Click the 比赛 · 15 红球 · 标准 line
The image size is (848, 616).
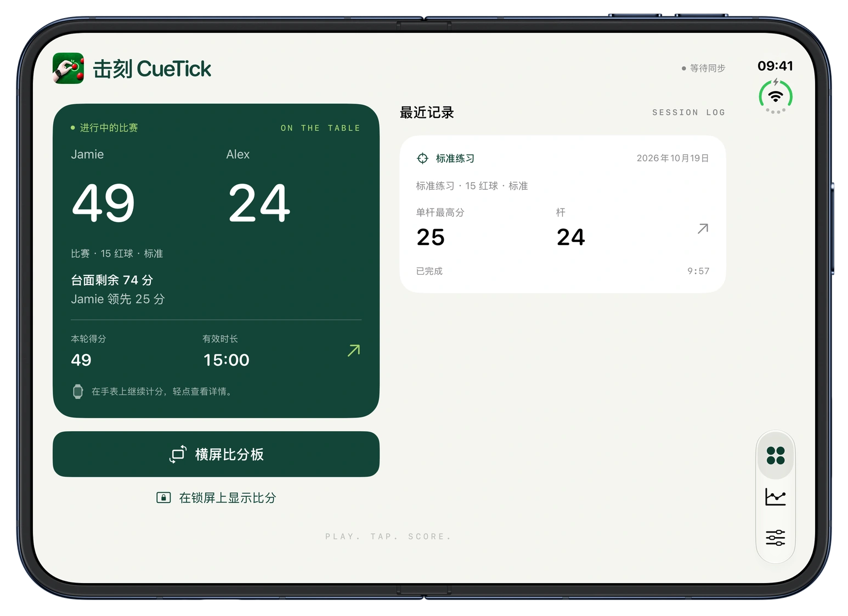(117, 253)
